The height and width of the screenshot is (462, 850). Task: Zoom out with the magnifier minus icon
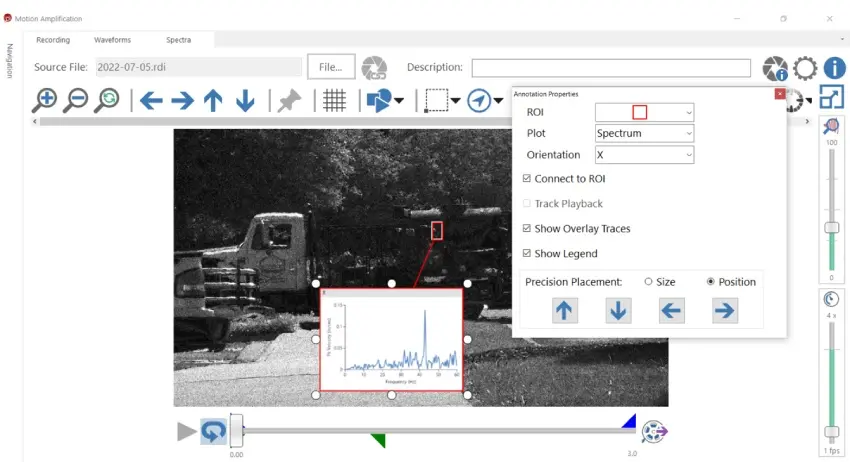pos(76,100)
